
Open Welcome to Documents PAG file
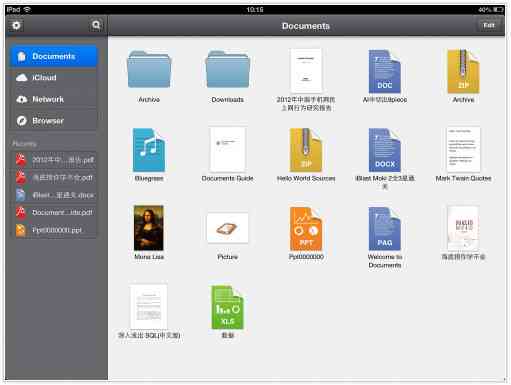click(385, 229)
